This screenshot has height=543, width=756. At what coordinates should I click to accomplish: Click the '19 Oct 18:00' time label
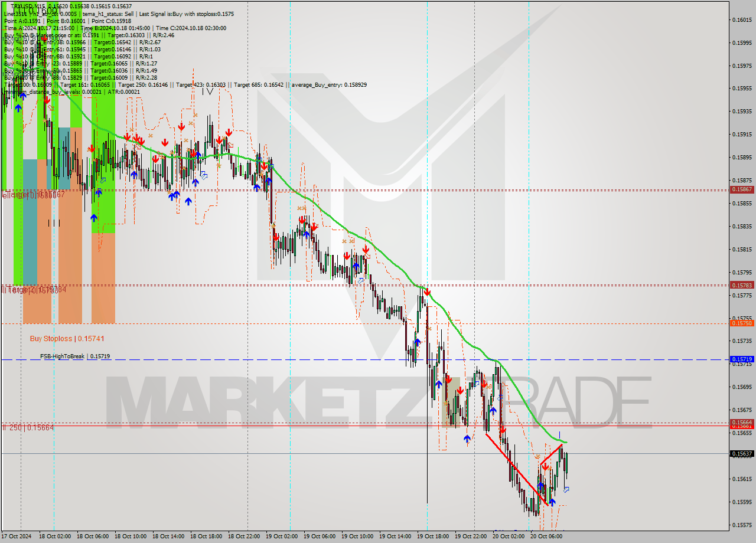pyautogui.click(x=433, y=537)
